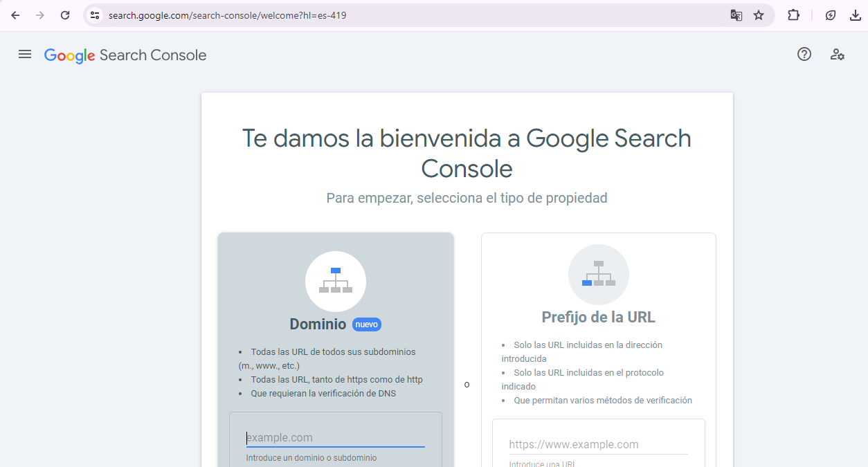
Task: Reload the current page
Action: (65, 15)
